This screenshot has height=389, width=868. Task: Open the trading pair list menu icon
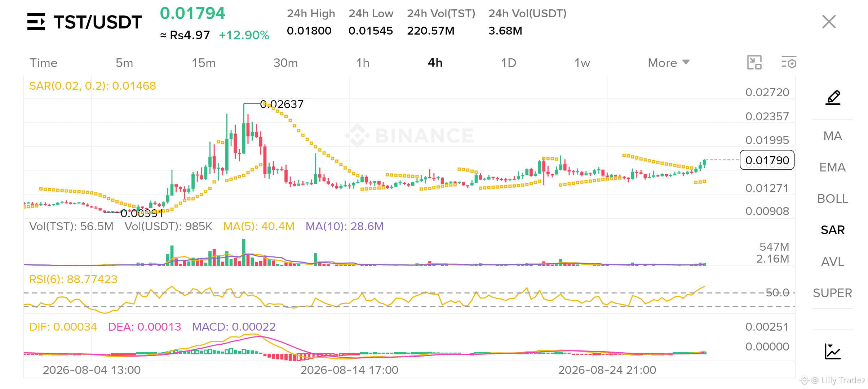click(x=36, y=22)
